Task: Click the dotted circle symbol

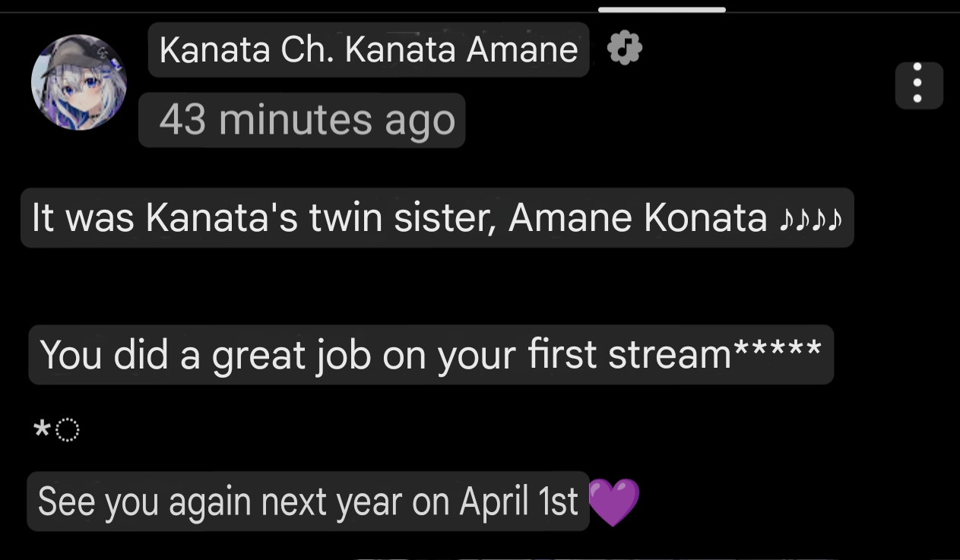Action: click(67, 431)
